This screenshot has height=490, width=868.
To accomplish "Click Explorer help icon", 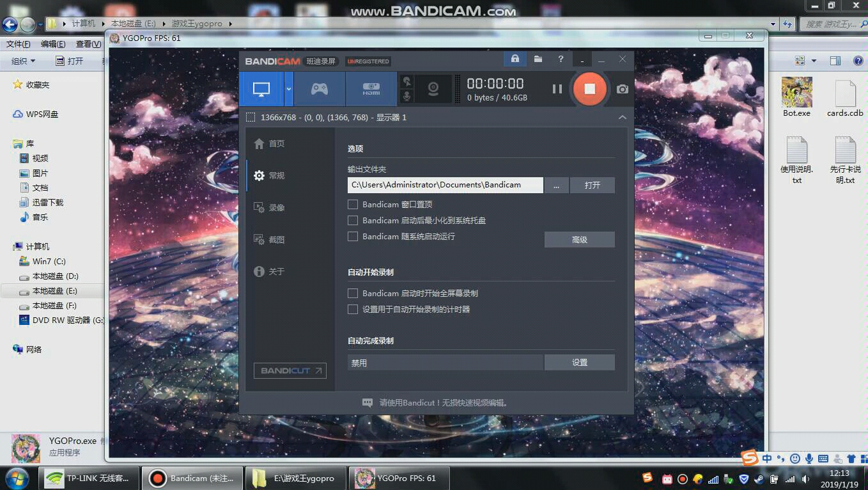I will pyautogui.click(x=858, y=61).
